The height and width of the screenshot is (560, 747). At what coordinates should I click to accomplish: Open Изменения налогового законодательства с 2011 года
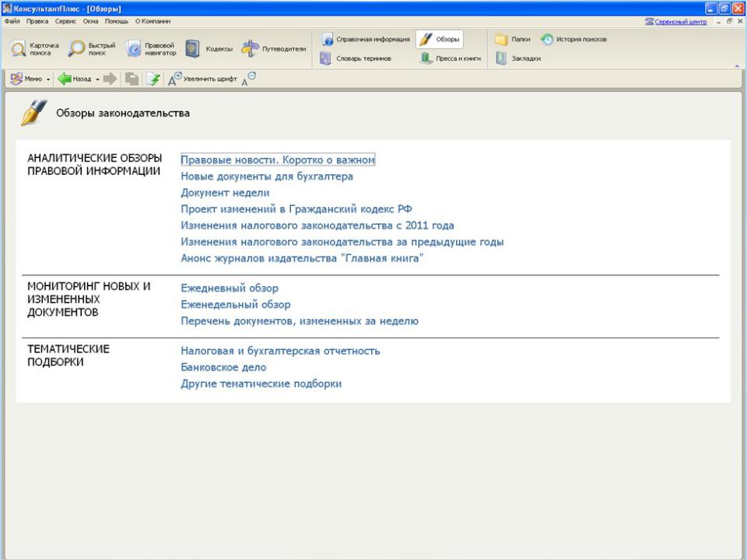point(317,226)
